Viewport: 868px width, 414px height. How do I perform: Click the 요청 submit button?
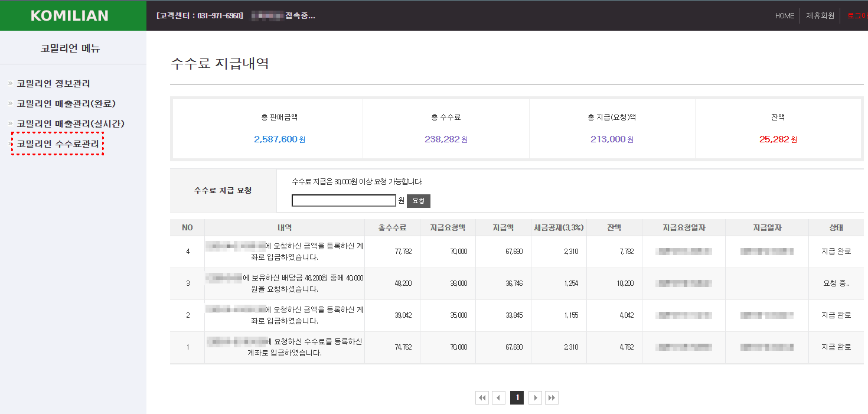(418, 201)
